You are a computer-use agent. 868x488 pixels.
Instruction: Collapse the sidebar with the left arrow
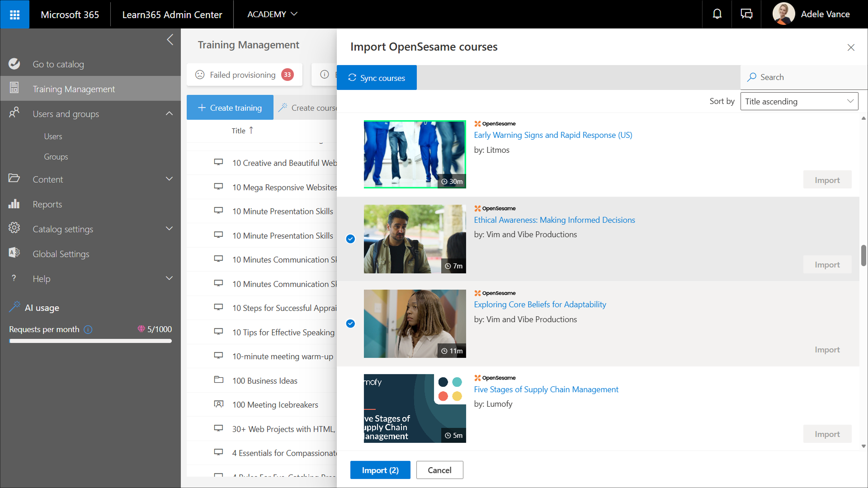click(170, 40)
